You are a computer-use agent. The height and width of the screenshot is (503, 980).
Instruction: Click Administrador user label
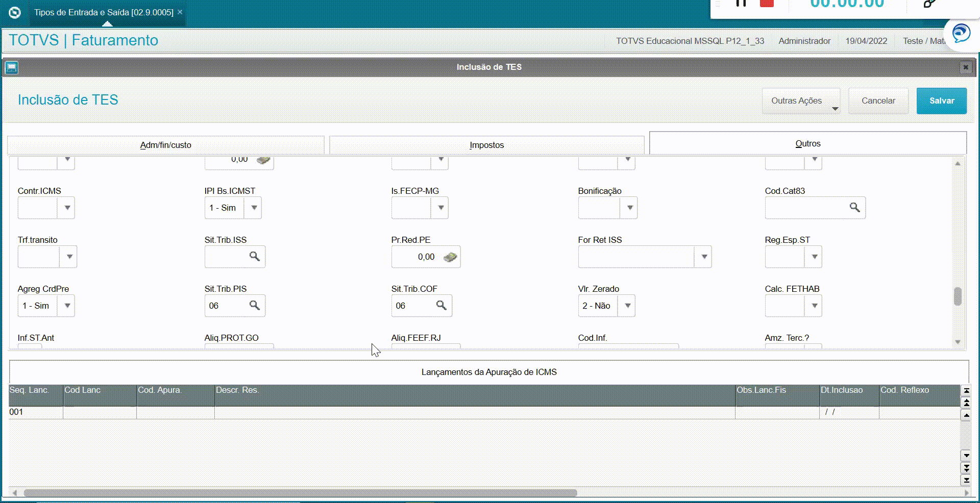pyautogui.click(x=804, y=41)
